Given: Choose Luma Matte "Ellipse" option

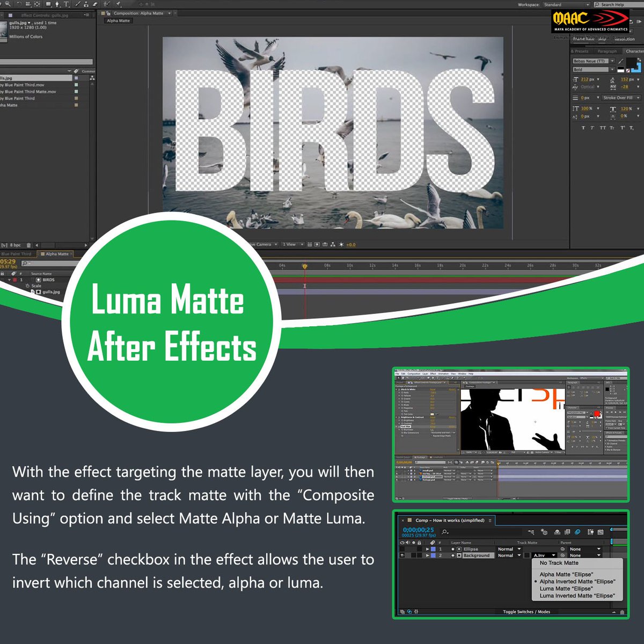Looking at the screenshot, I should 566,588.
